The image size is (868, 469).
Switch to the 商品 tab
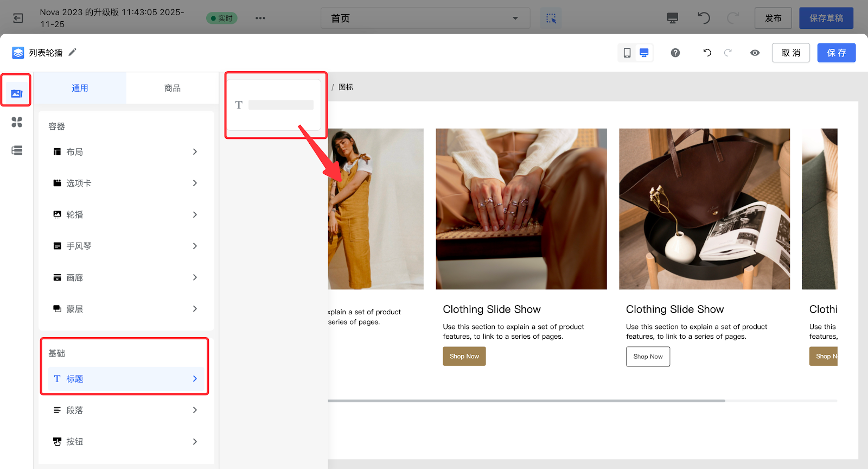tap(173, 88)
